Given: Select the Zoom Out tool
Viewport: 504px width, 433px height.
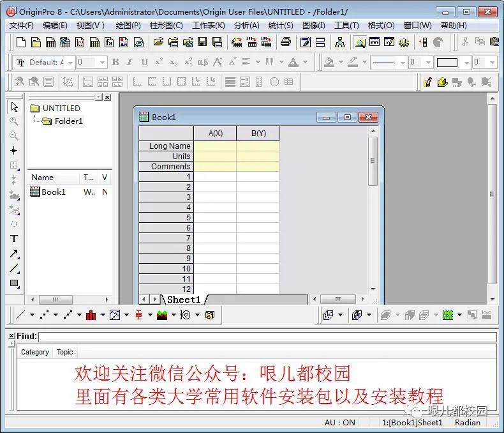Looking at the screenshot, I should click(x=14, y=136).
